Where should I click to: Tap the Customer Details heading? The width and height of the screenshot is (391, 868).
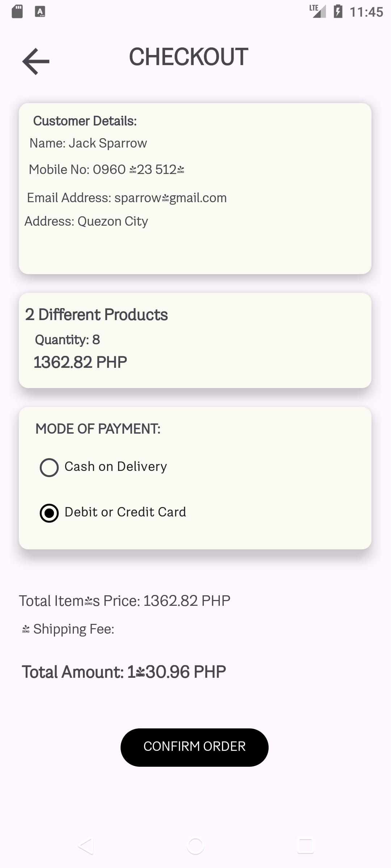pyautogui.click(x=85, y=121)
